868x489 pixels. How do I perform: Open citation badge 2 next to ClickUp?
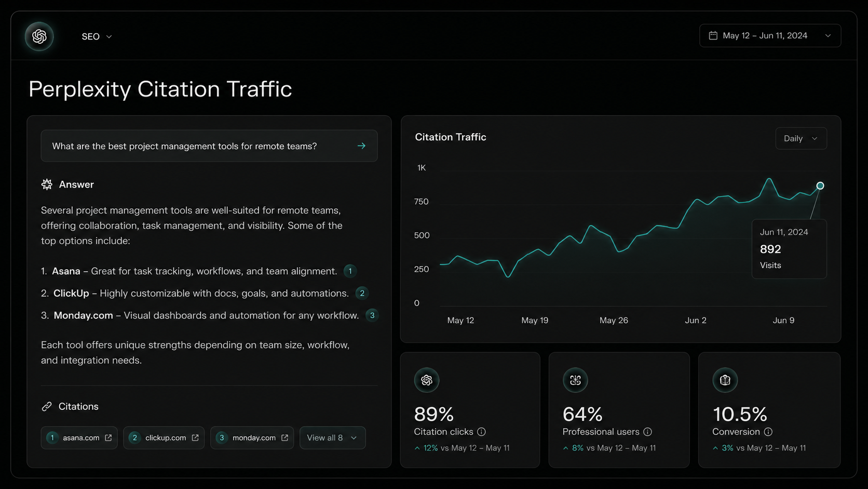tap(362, 293)
